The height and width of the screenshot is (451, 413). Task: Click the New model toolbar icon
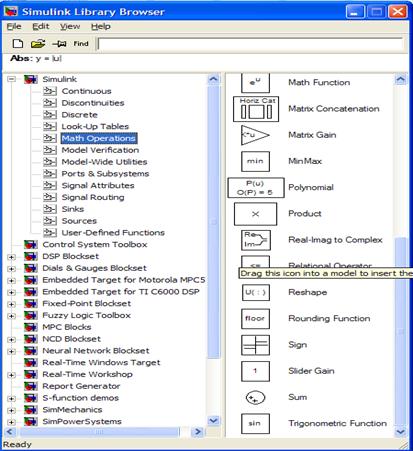(x=18, y=44)
